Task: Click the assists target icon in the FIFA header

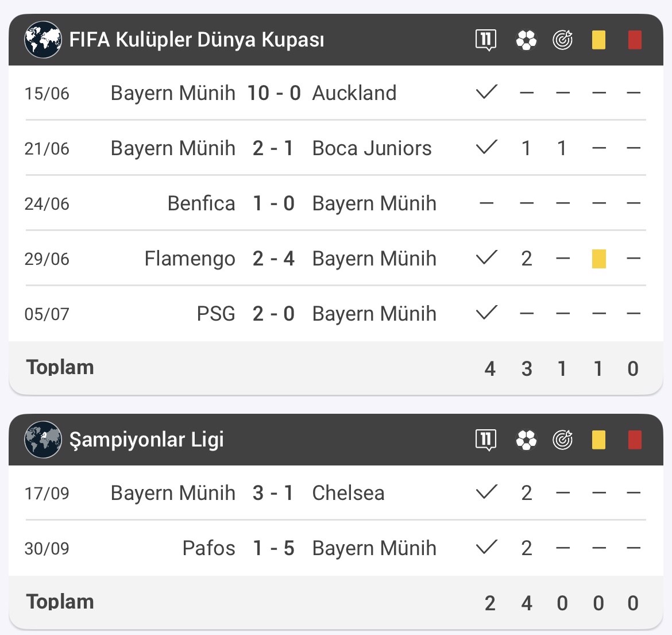Action: coord(562,40)
